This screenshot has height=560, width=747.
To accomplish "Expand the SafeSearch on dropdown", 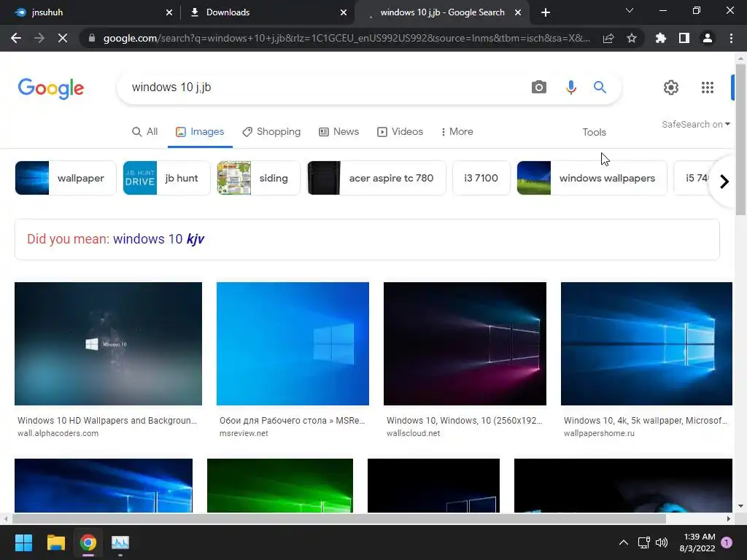I will click(x=695, y=124).
